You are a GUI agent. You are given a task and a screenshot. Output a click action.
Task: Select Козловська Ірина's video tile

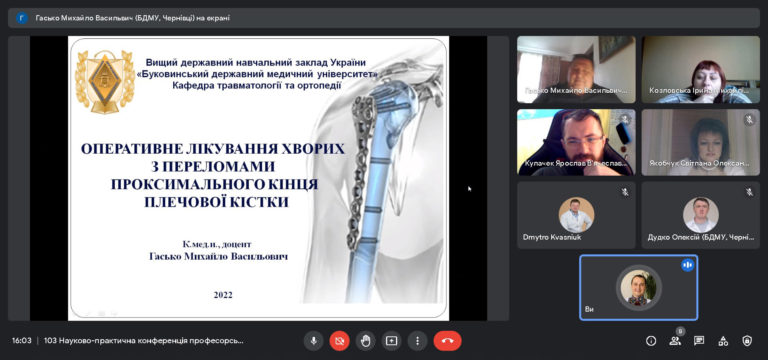click(701, 70)
